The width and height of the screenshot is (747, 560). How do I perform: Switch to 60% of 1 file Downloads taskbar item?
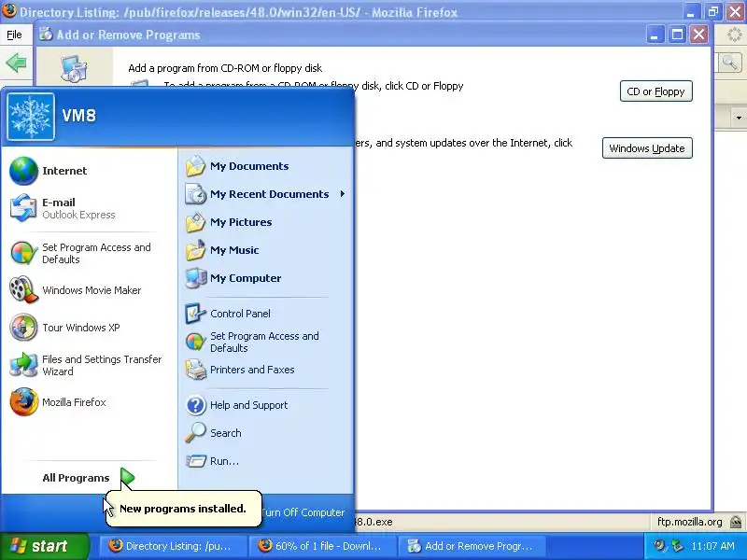pos(322,546)
